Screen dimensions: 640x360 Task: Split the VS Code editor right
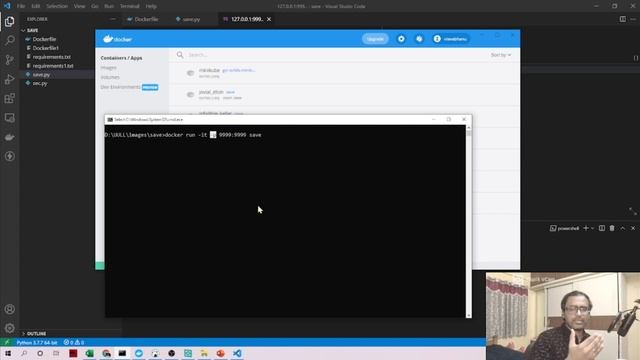622,19
